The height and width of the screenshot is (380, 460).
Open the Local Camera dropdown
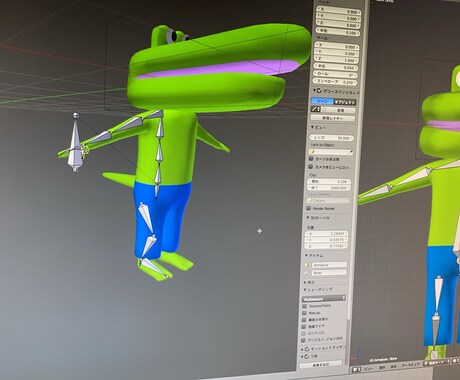[329, 201]
